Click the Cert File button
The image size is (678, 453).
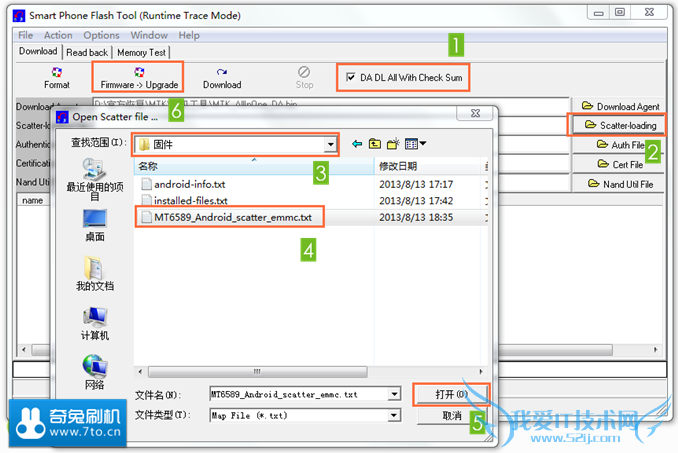[620, 164]
